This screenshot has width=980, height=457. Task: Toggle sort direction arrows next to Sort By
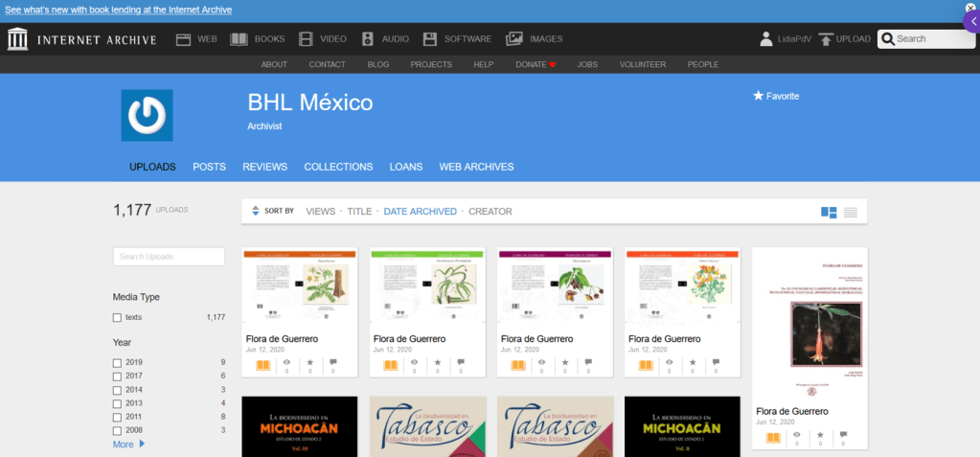[x=255, y=212]
